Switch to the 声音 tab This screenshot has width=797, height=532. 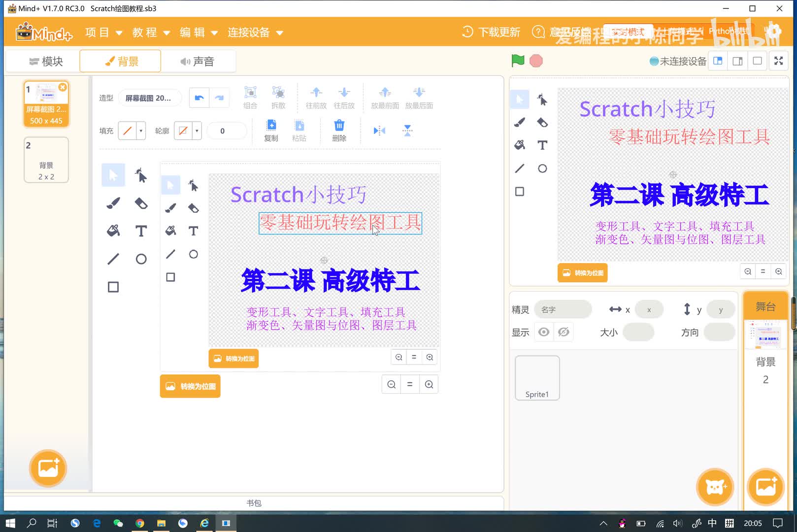pos(197,61)
